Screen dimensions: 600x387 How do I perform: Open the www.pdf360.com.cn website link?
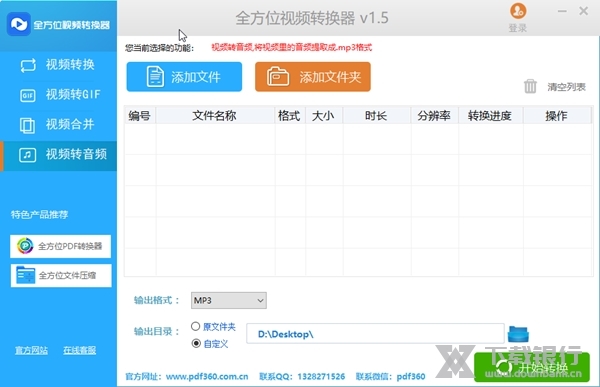[x=207, y=377]
